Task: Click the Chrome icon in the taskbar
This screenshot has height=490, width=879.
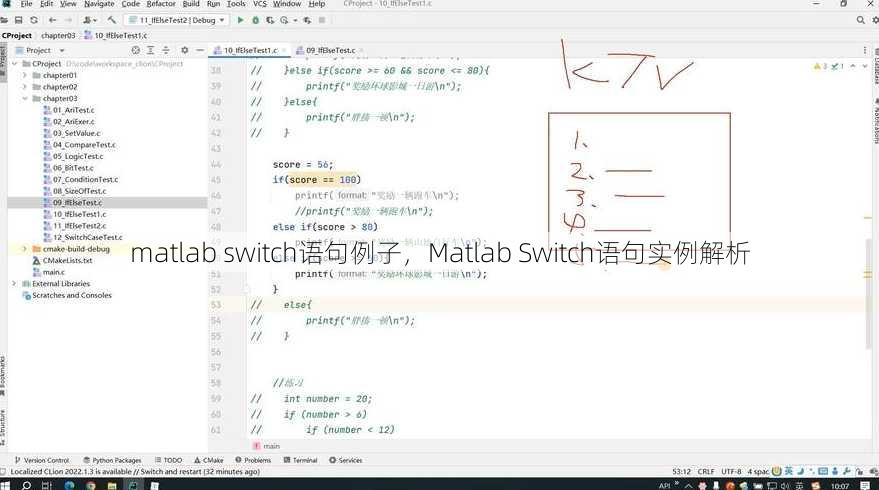Action: [91, 486]
